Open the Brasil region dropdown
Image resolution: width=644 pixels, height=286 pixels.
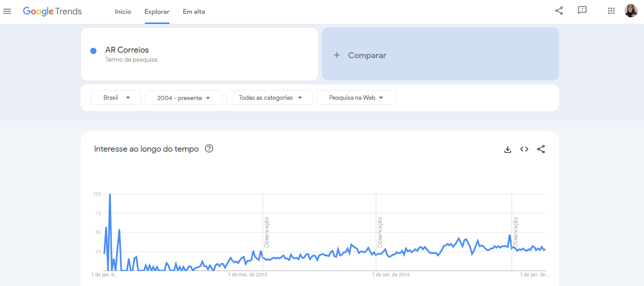pyautogui.click(x=116, y=97)
